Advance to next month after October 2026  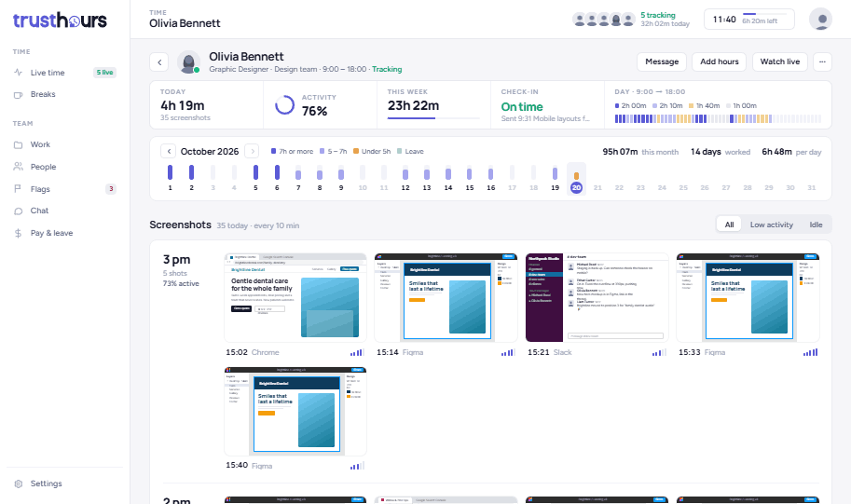pos(252,151)
